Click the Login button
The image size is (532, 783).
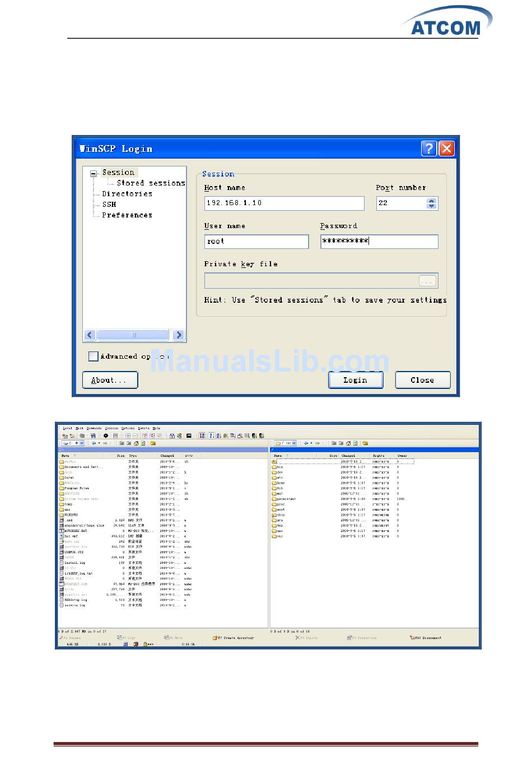point(356,380)
